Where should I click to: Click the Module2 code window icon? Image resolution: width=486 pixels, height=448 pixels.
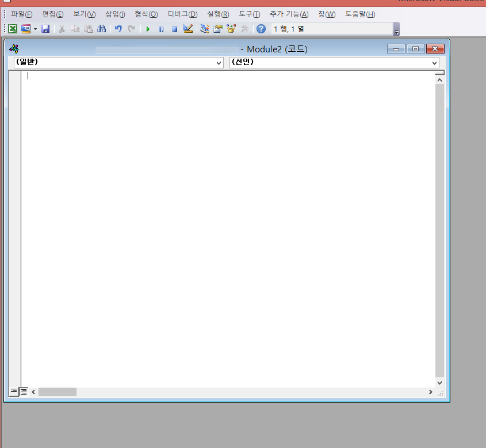click(14, 49)
